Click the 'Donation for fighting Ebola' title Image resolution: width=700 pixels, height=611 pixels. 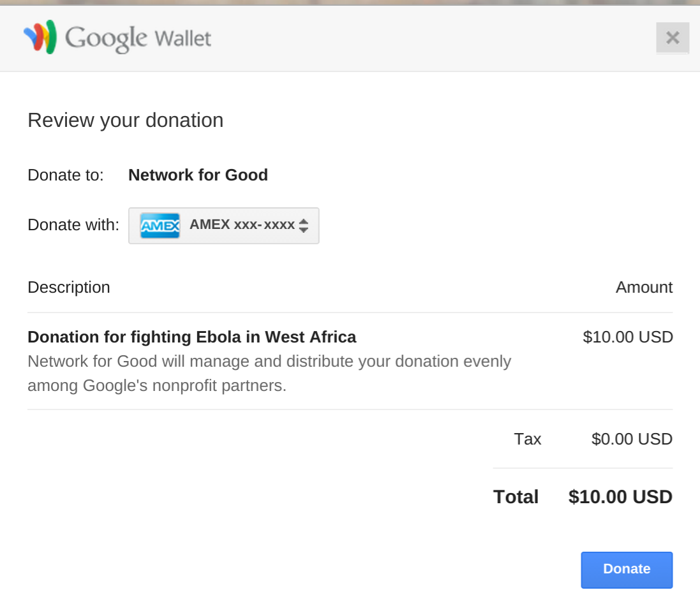tap(191, 337)
